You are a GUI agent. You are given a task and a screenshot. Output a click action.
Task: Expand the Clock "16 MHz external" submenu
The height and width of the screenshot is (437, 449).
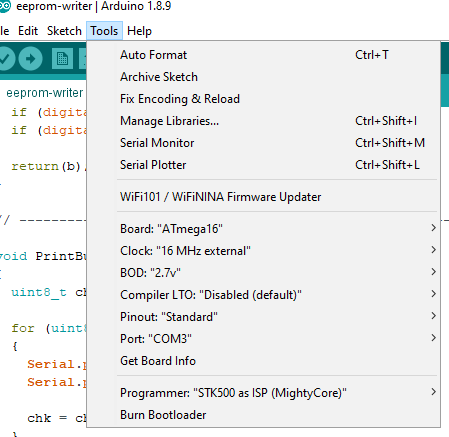pyautogui.click(x=263, y=251)
